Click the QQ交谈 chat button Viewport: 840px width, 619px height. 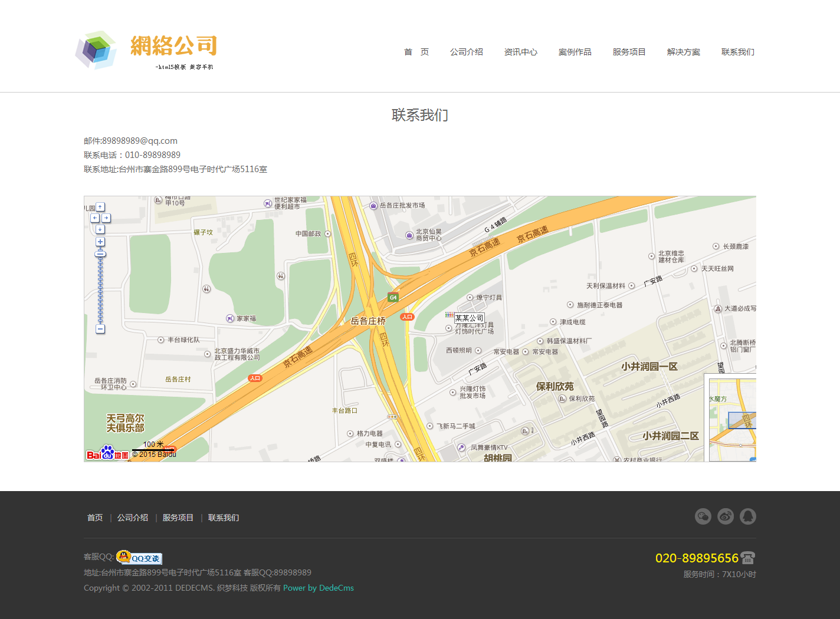[x=139, y=558]
